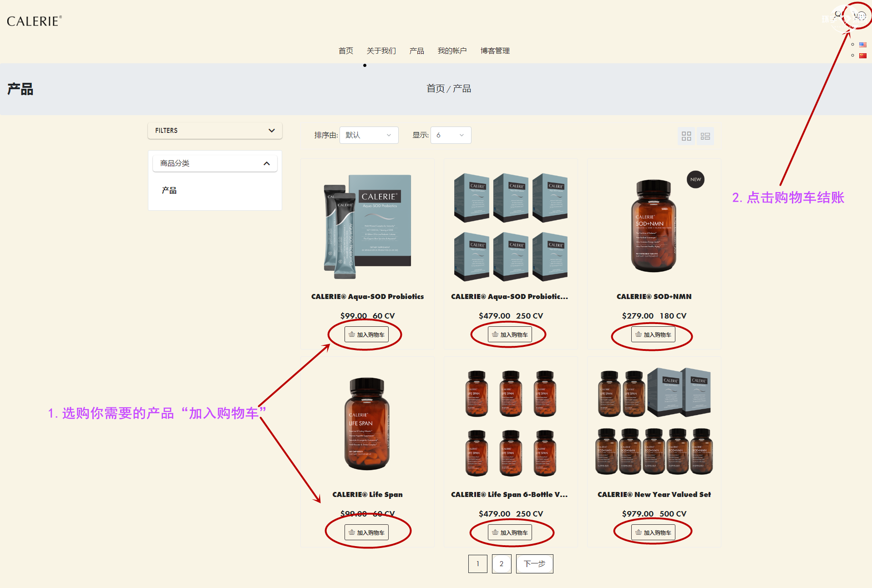Click the 下一步 next page button
Image resolution: width=872 pixels, height=588 pixels.
pos(535,564)
